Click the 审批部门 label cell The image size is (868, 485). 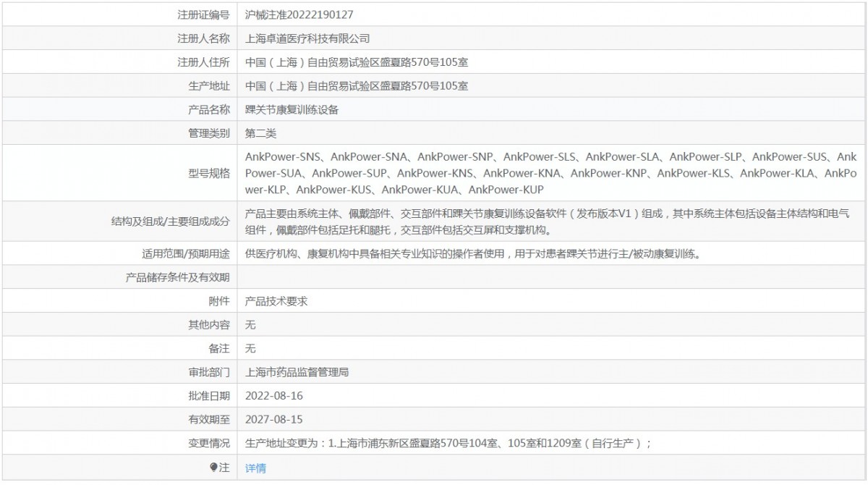pyautogui.click(x=119, y=373)
